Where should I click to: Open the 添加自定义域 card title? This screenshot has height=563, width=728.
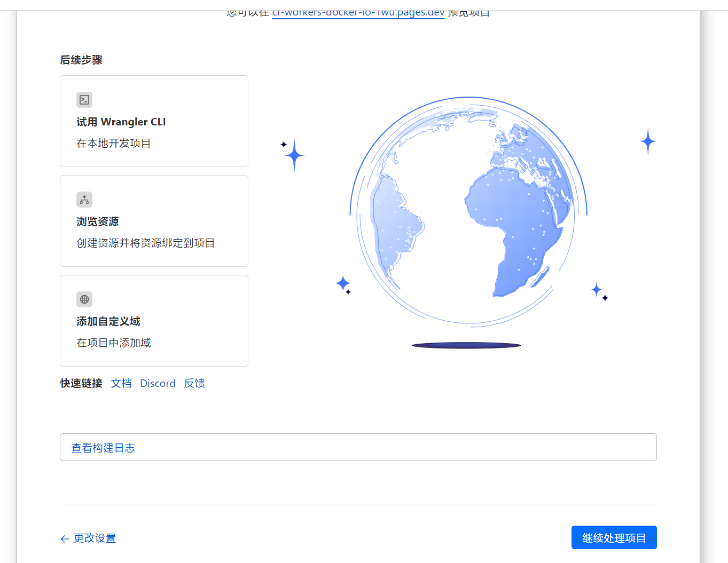click(108, 322)
